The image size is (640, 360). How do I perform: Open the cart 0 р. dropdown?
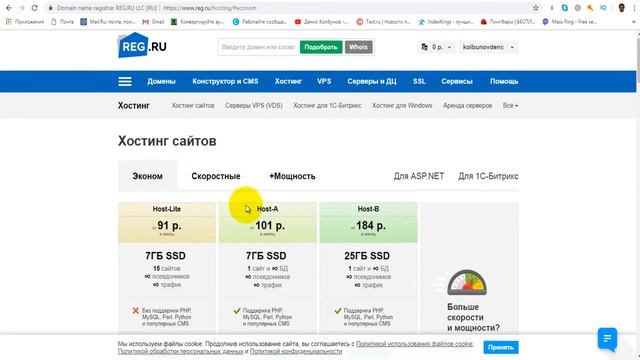[436, 47]
